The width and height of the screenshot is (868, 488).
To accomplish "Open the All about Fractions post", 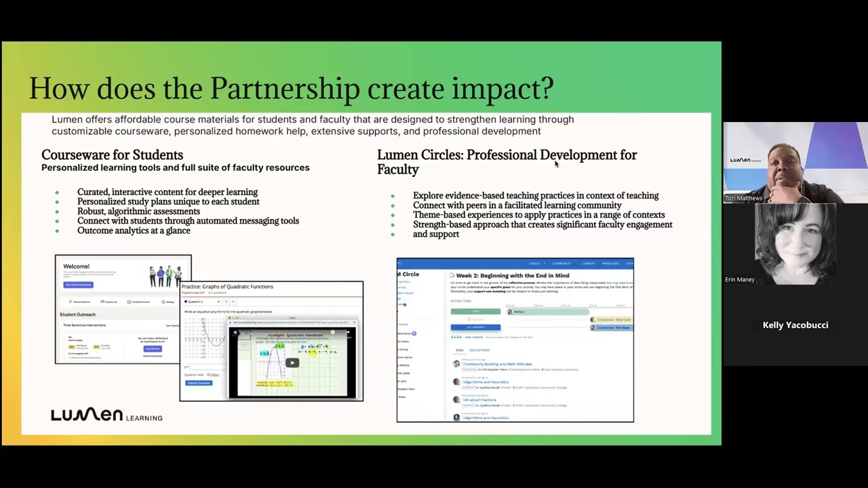I will 479,400.
